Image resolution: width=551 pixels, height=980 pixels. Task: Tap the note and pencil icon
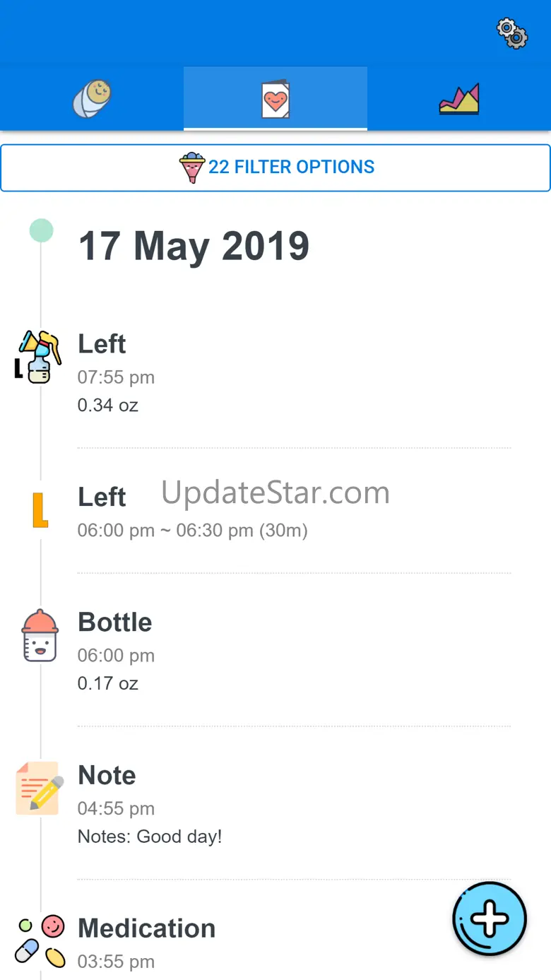coord(40,789)
